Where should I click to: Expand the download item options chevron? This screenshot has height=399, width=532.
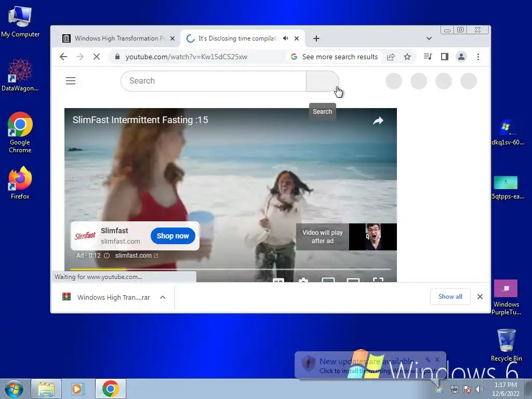pos(163,297)
